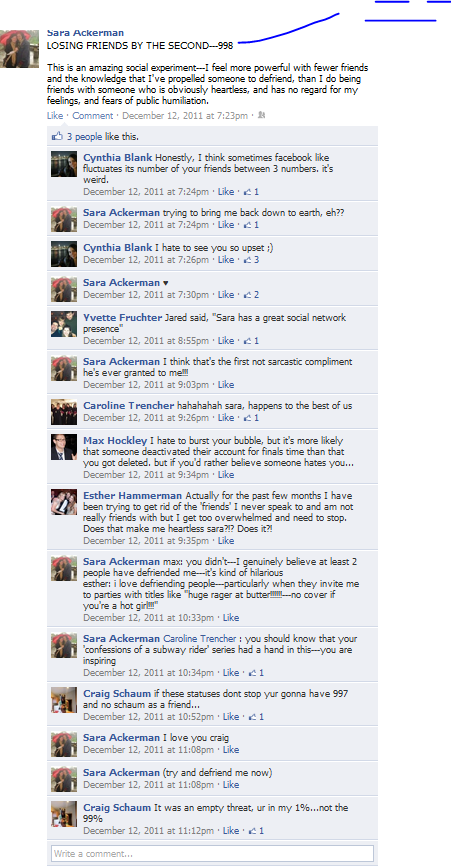Screen dimensions: 451x866
Task: Open Sara Ackerman's profile from post header
Action: [86, 34]
